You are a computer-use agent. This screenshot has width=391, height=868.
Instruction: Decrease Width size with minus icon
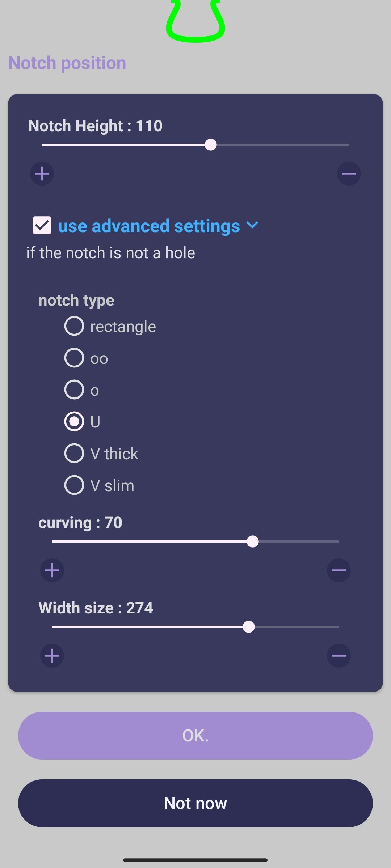click(339, 656)
